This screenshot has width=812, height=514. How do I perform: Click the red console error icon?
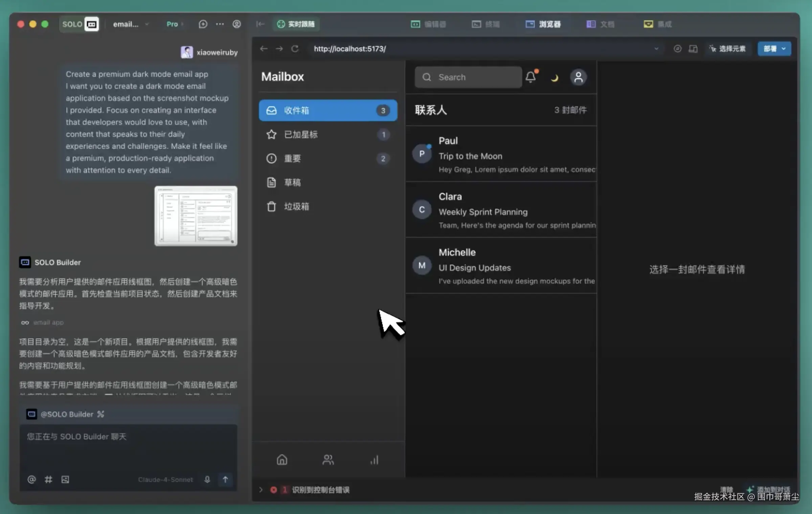pos(274,490)
